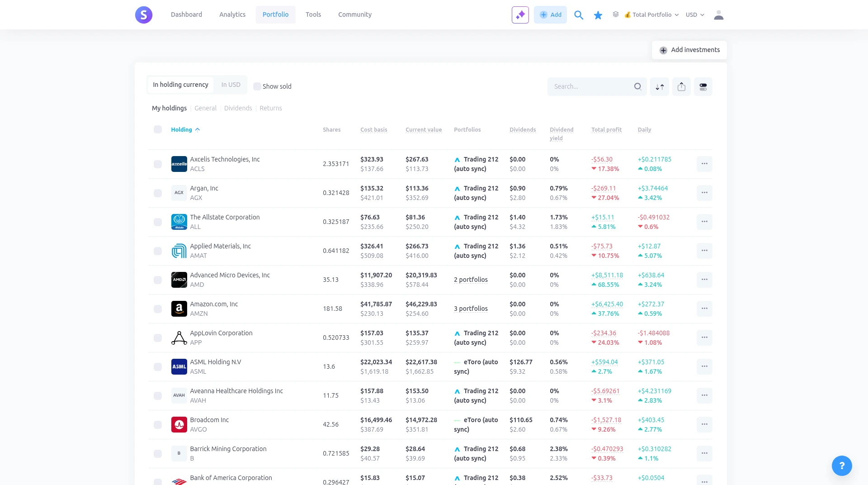The height and width of the screenshot is (485, 868).
Task: Open Bank of America Corporation holding
Action: 231,478
